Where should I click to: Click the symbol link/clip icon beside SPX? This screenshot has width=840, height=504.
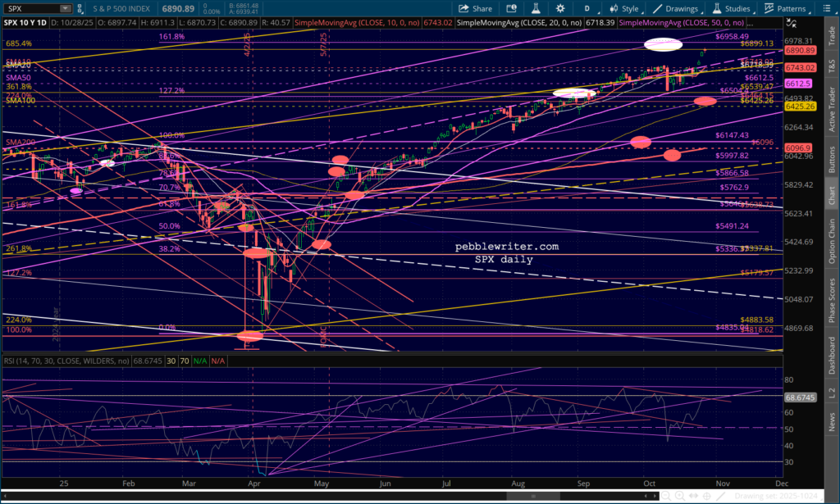[80, 8]
